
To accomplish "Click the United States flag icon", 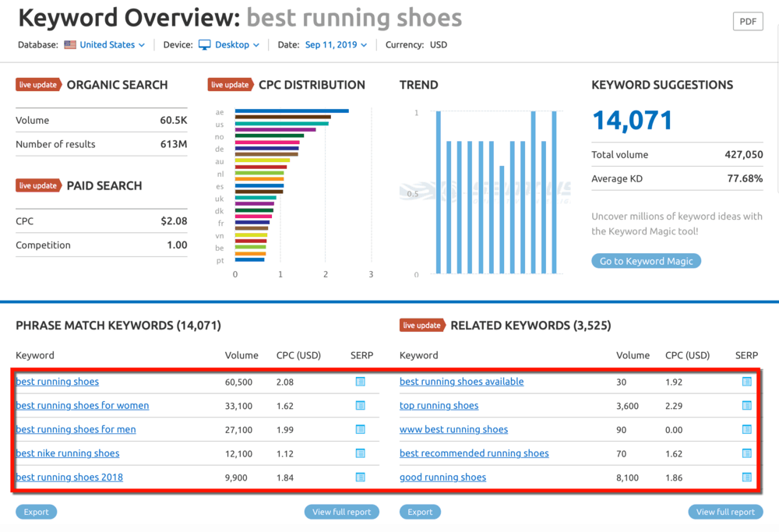I will (69, 44).
